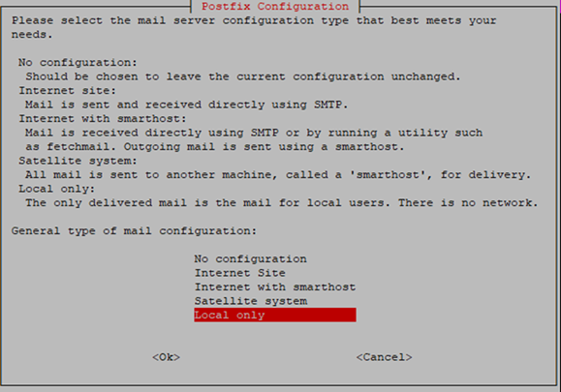
Task: Click 'The only delivered mail' description line
Action: [x=282, y=203]
